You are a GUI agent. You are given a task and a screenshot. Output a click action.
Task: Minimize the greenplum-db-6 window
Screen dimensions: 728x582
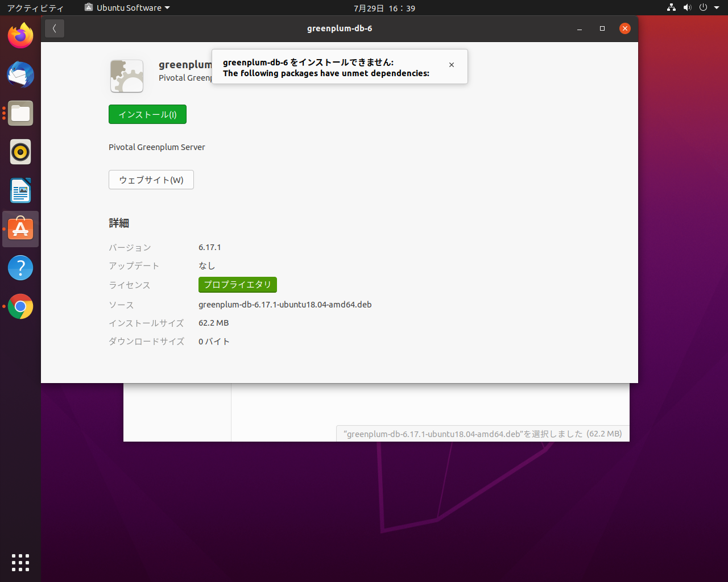pos(580,28)
